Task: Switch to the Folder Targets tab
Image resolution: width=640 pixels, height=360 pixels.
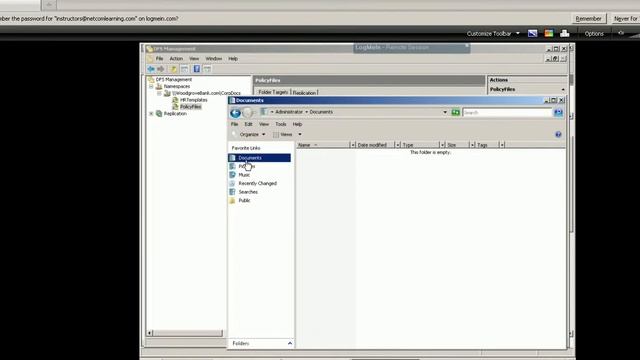Action: tap(273, 92)
